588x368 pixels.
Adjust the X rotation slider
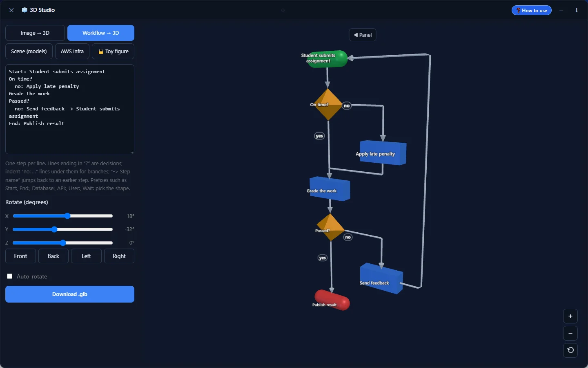63,216
